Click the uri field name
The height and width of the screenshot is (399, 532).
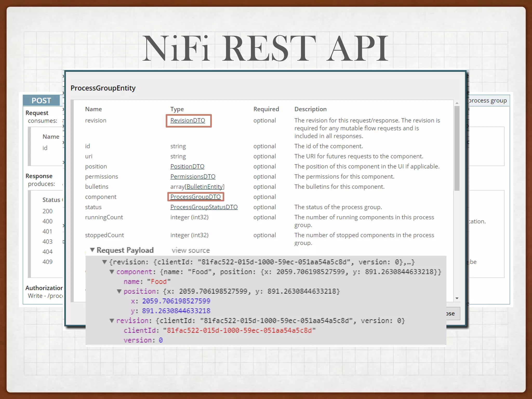pos(89,156)
